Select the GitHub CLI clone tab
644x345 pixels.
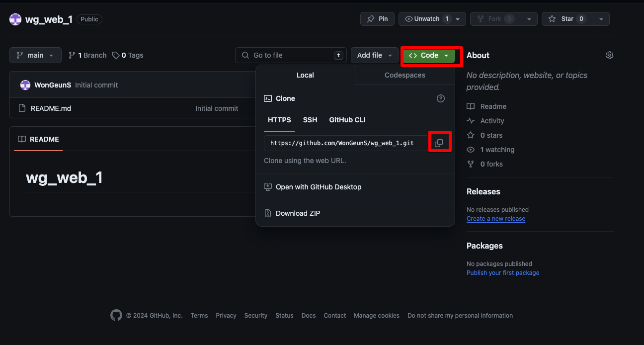(347, 120)
